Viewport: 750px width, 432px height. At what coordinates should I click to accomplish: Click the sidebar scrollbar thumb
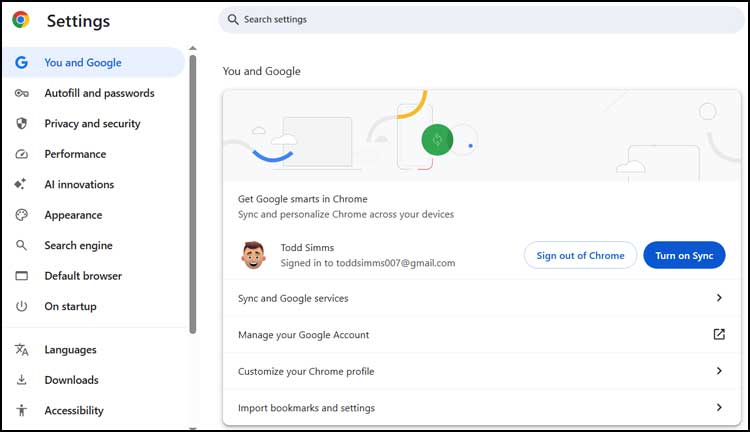[x=193, y=194]
